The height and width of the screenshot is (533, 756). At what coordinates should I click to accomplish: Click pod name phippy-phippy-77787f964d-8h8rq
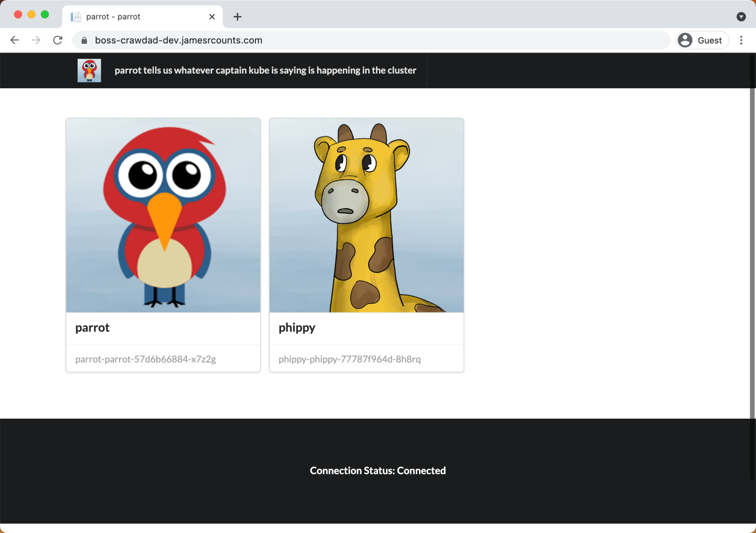click(x=350, y=359)
